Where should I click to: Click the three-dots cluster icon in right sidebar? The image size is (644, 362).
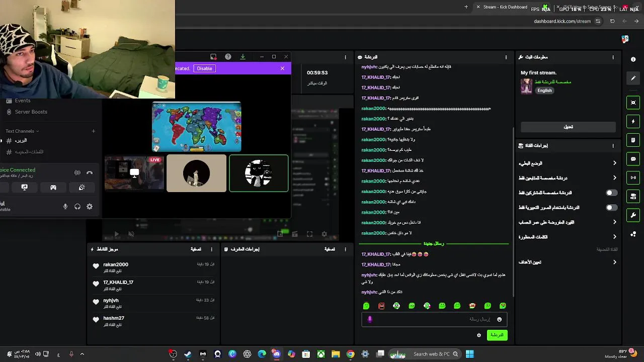pos(633,234)
